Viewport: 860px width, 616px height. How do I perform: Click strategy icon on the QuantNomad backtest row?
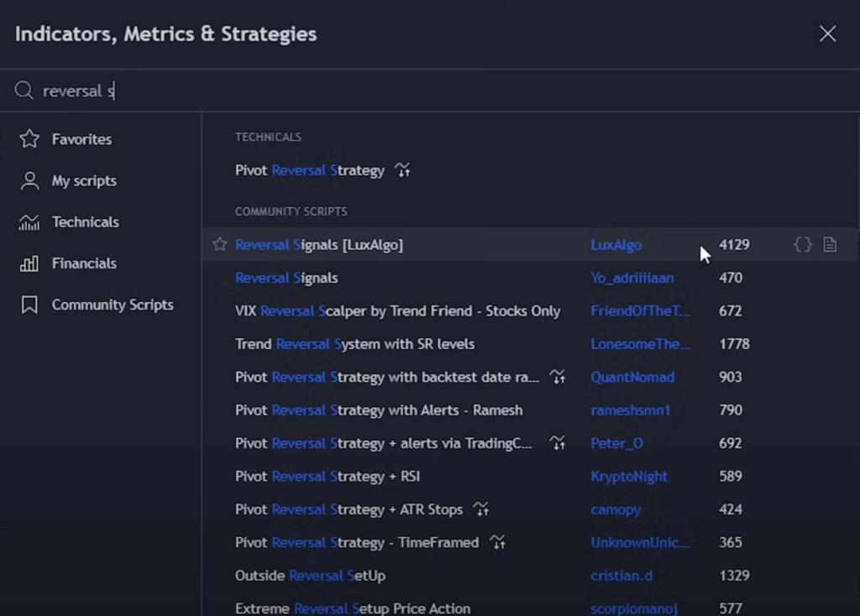point(558,377)
